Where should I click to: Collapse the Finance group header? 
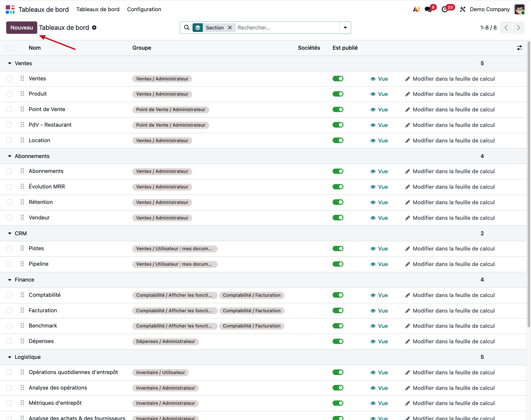[x=10, y=280]
